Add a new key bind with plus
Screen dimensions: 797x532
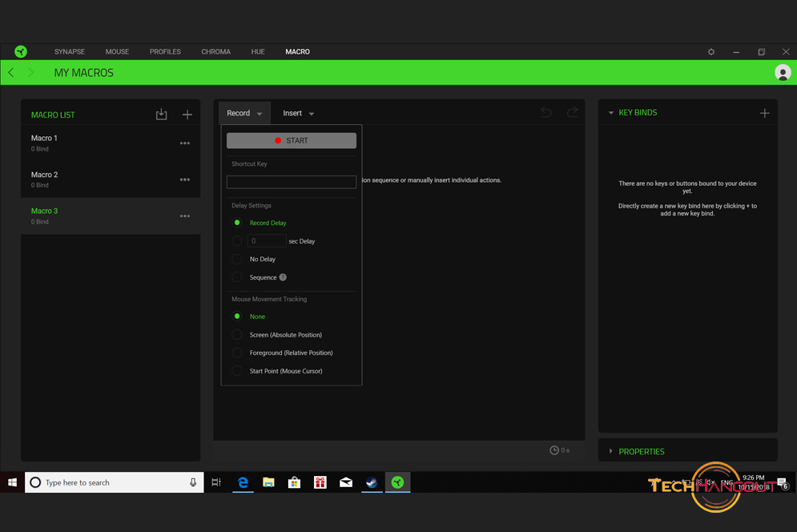click(764, 113)
